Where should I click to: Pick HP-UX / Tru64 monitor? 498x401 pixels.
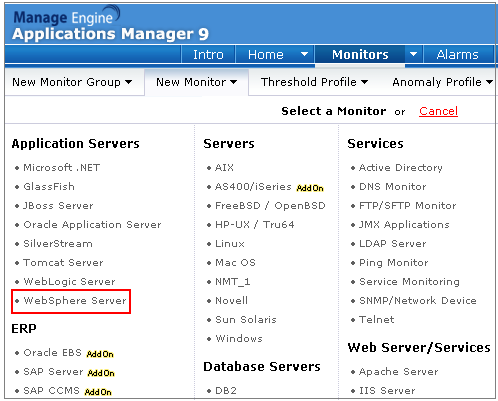pyautogui.click(x=255, y=225)
